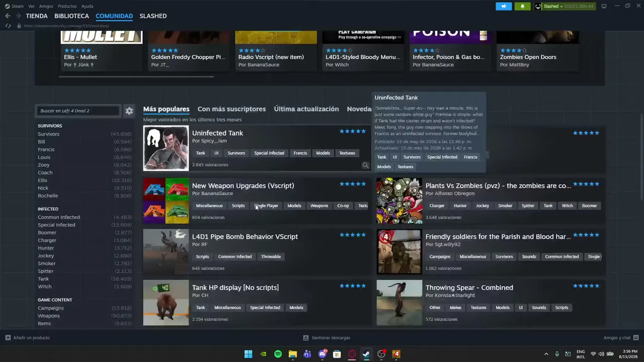The image size is (644, 362).
Task: Open the Radio Vscript (new item) carousel item
Action: click(276, 50)
